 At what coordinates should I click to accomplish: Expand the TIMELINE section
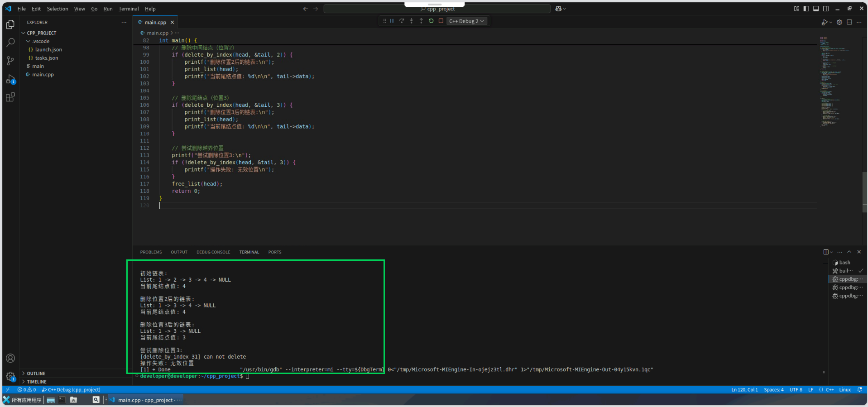(76, 382)
